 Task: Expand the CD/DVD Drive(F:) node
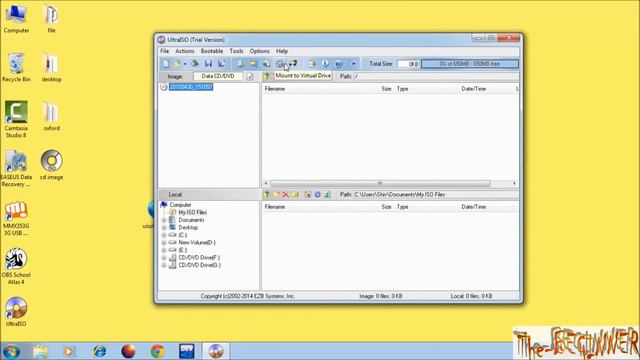pyautogui.click(x=164, y=258)
